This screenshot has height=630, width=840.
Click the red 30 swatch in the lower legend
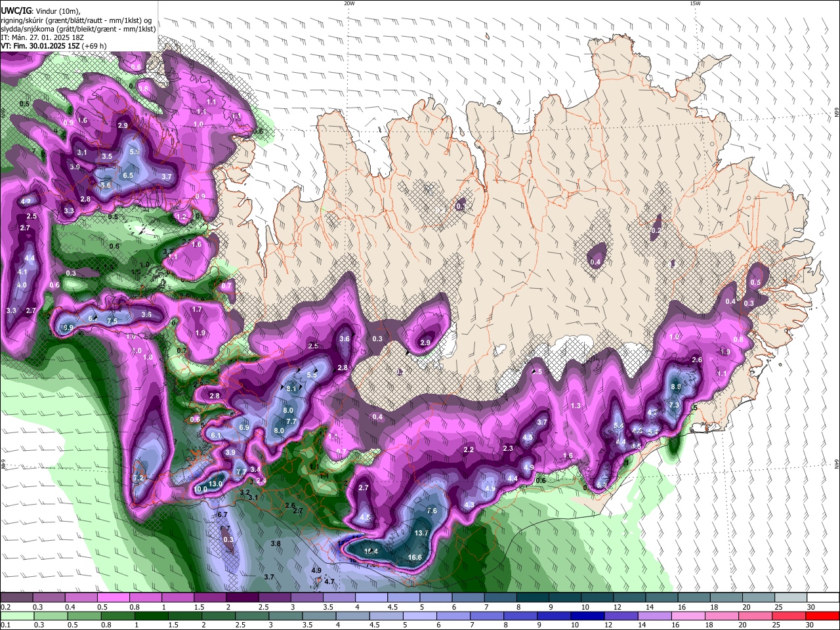click(x=822, y=616)
